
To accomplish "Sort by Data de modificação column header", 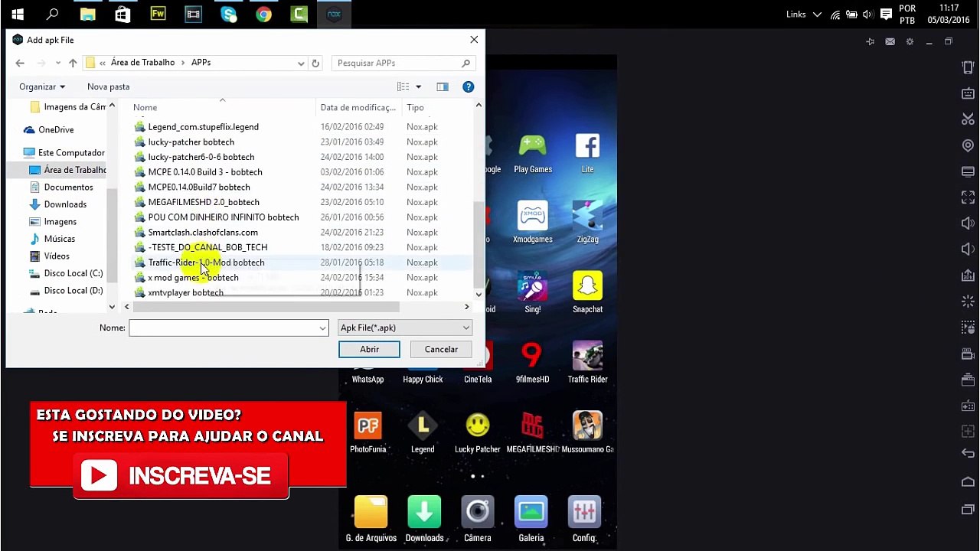I will (358, 108).
